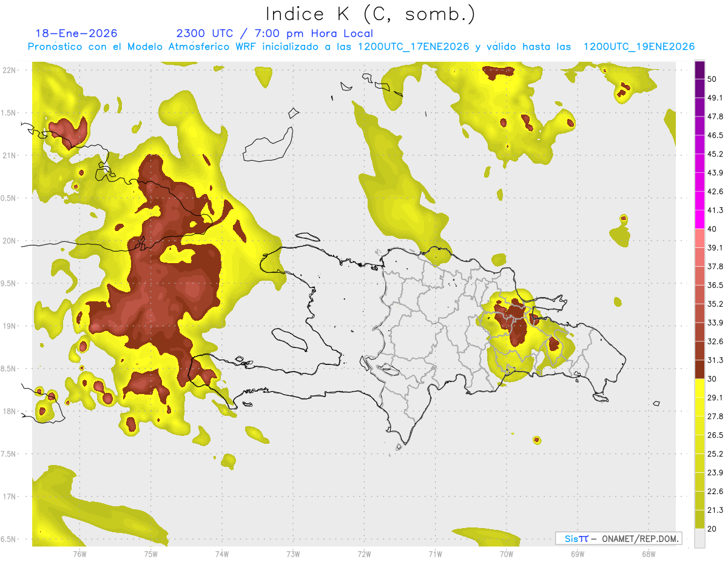Click the latitude label "20N"
Image resolution: width=728 pixels, height=562 pixels.
click(10, 241)
